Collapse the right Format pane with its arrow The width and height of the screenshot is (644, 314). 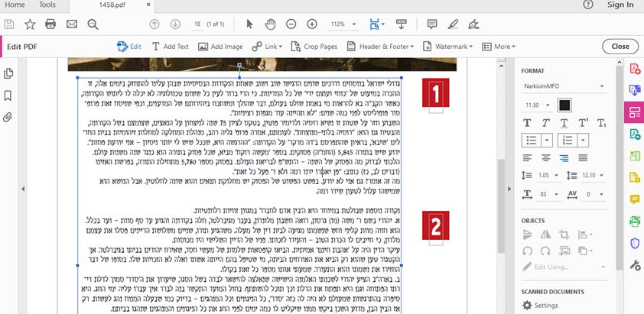(x=509, y=189)
